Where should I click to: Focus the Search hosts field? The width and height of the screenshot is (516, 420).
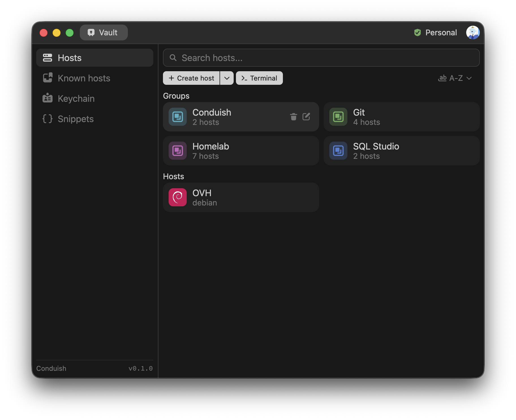pos(321,58)
